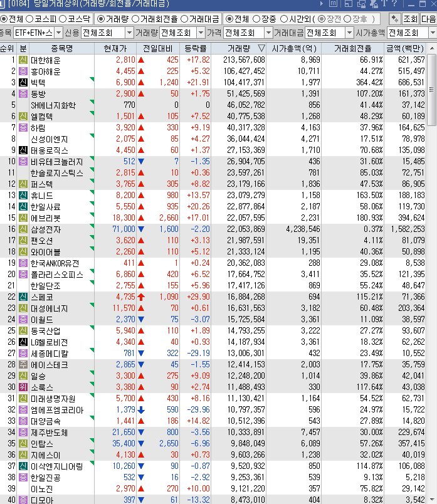Click the 주 badge beside 에이스테크
Screen dimensions: 437x504
coord(23,364)
